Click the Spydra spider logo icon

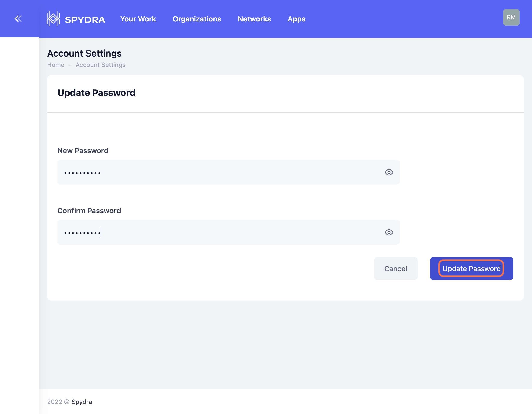click(53, 19)
